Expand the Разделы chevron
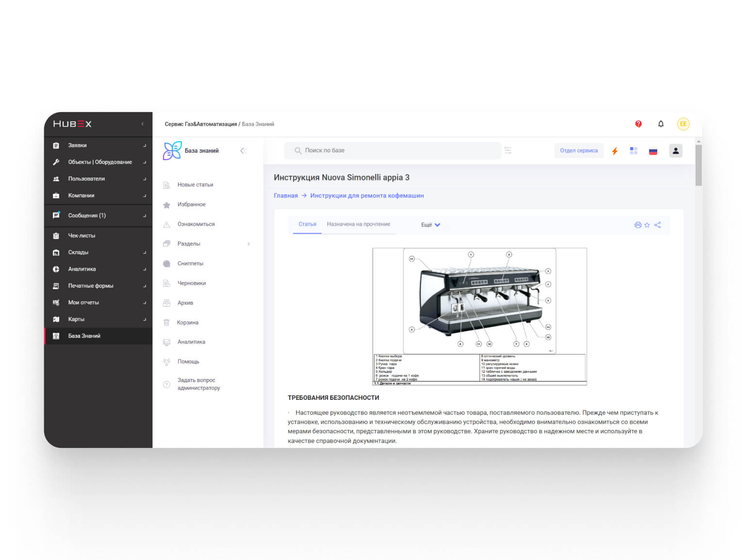The height and width of the screenshot is (560, 747). 249,244
